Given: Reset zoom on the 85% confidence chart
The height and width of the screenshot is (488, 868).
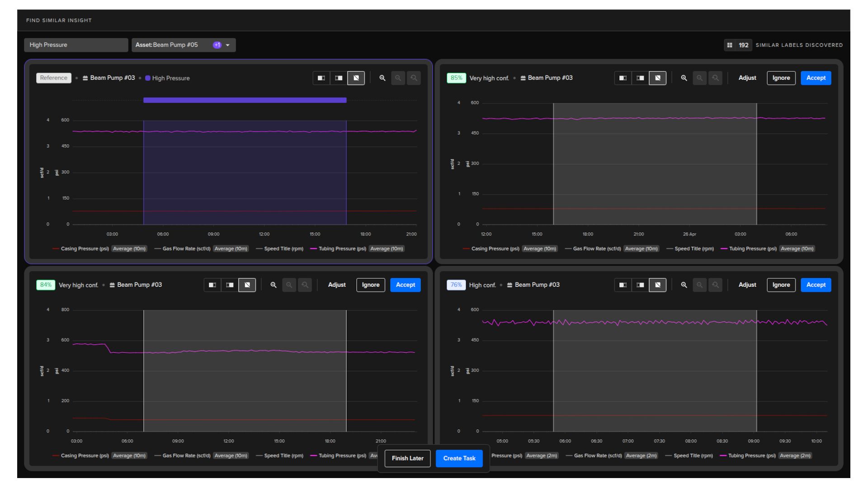Looking at the screenshot, I should [716, 78].
